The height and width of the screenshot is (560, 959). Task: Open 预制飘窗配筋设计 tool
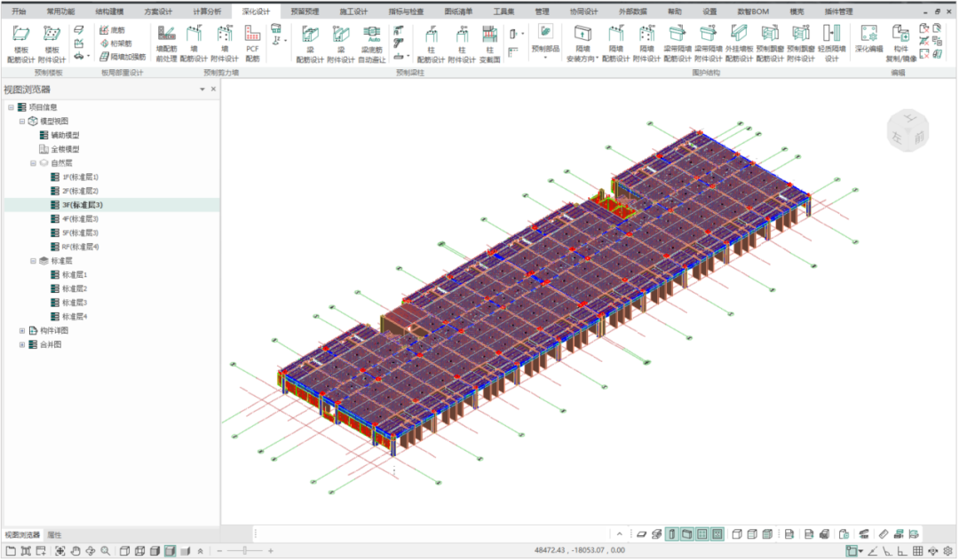[769, 44]
